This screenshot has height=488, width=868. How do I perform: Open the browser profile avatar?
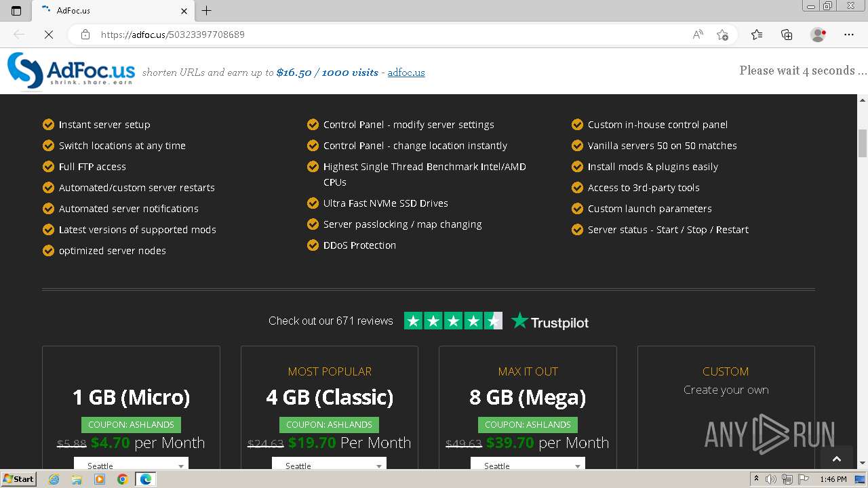point(818,35)
